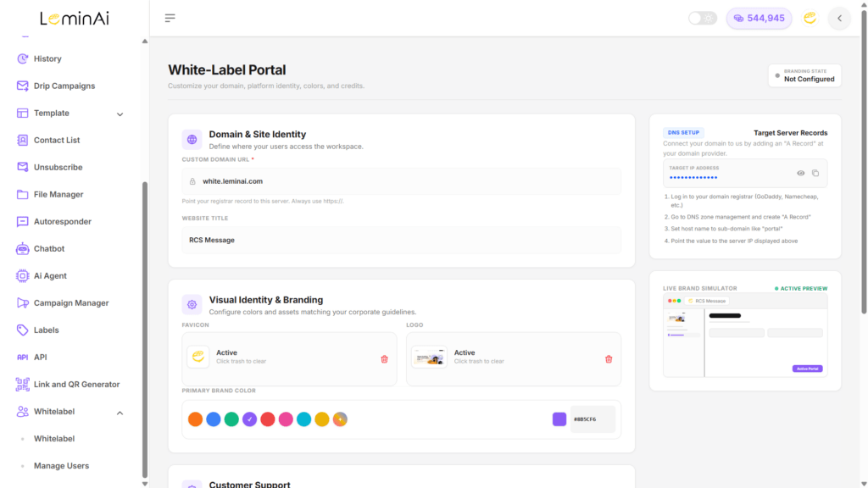Open Drip Campaigns in sidebar

point(64,86)
